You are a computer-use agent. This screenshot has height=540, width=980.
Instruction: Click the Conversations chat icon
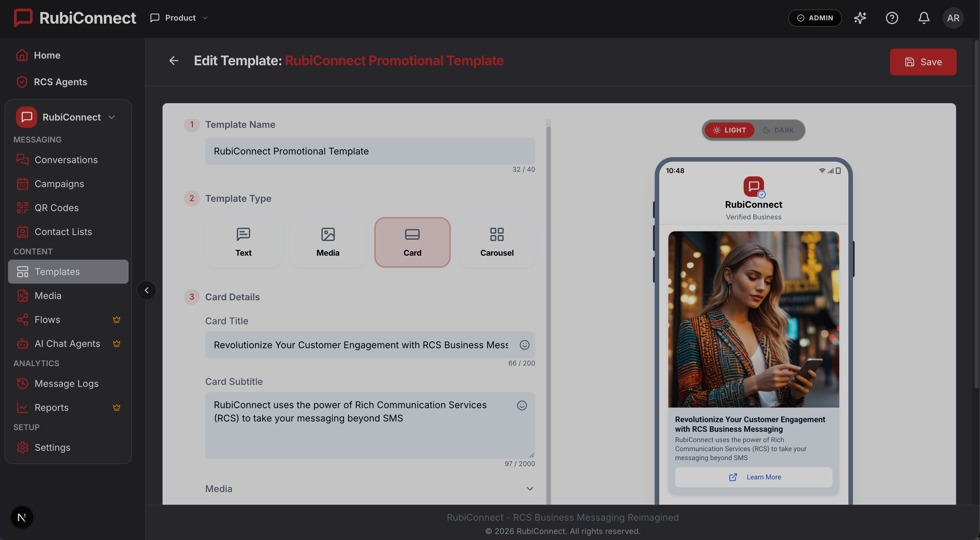(x=22, y=159)
